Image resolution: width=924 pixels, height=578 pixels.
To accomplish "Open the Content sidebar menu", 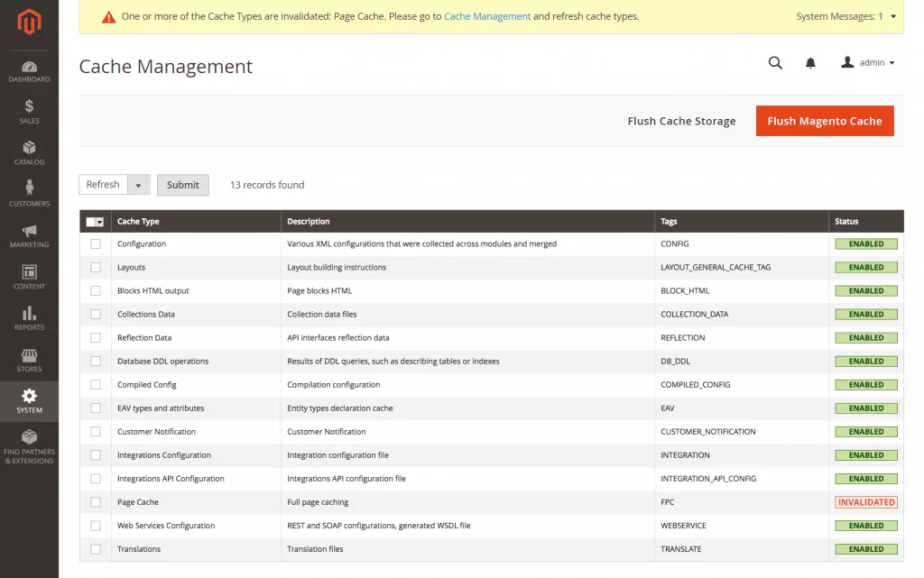I will tap(29, 279).
